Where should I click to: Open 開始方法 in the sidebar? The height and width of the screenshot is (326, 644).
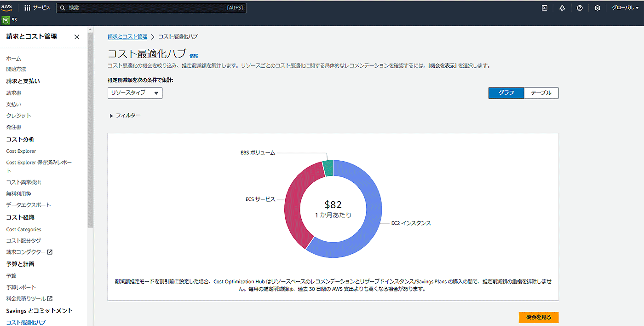coord(16,69)
